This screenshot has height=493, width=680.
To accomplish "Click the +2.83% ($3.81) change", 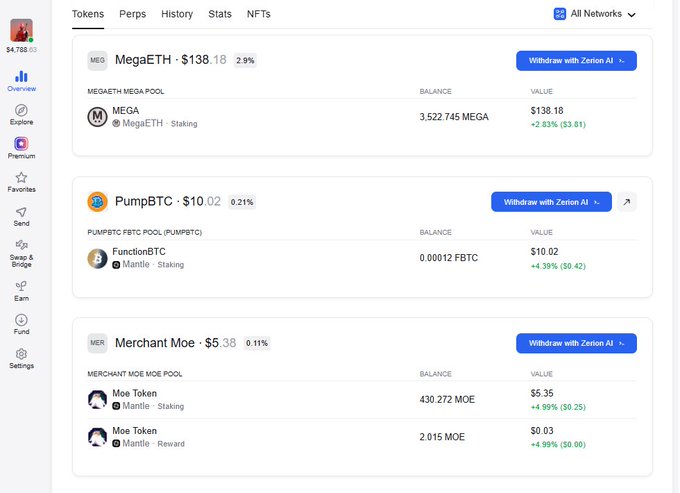I will (x=558, y=124).
